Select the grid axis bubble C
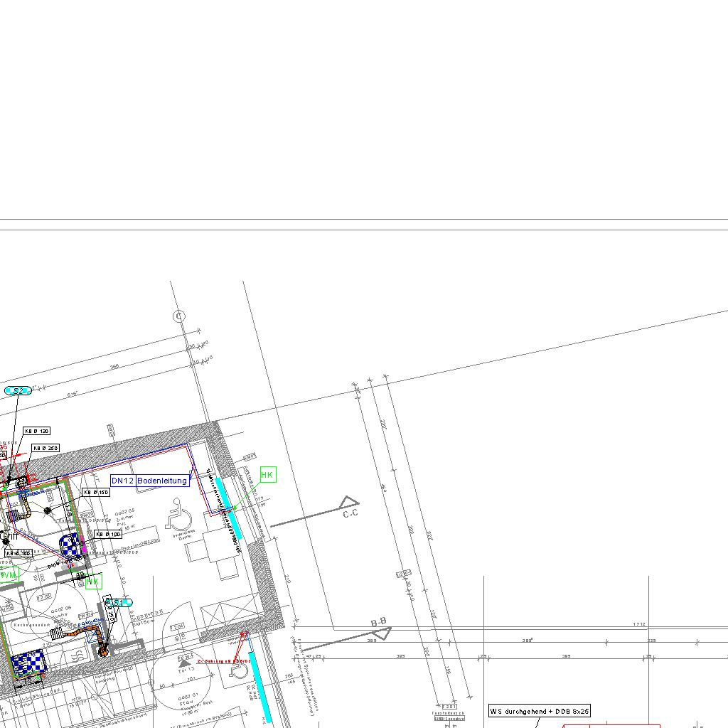The height and width of the screenshot is (728, 728). 179,316
